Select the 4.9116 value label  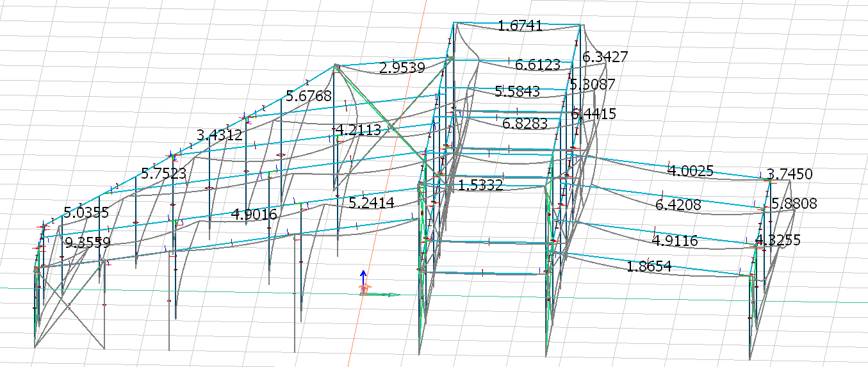tap(675, 241)
